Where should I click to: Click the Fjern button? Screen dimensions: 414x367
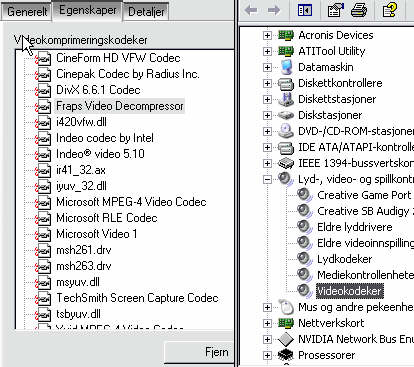click(199, 353)
